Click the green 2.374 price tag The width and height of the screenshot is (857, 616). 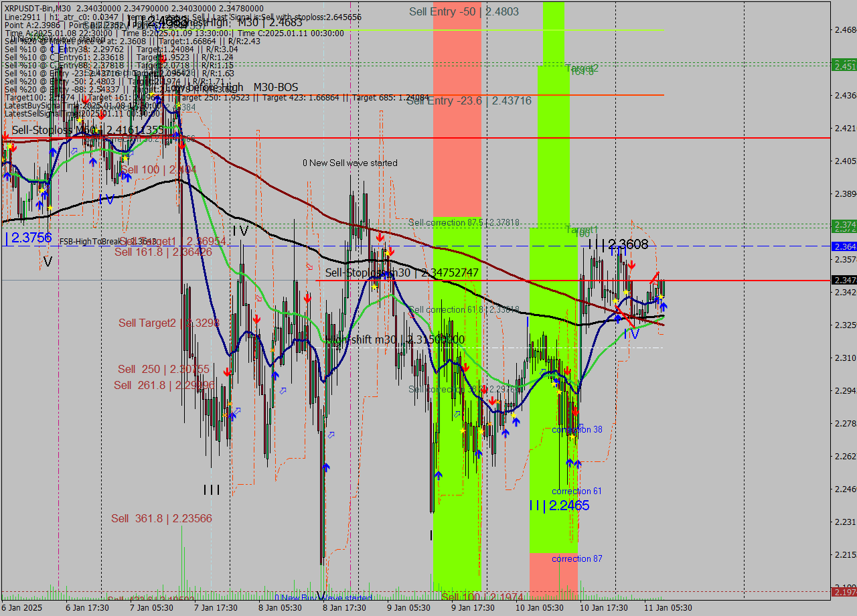(844, 224)
